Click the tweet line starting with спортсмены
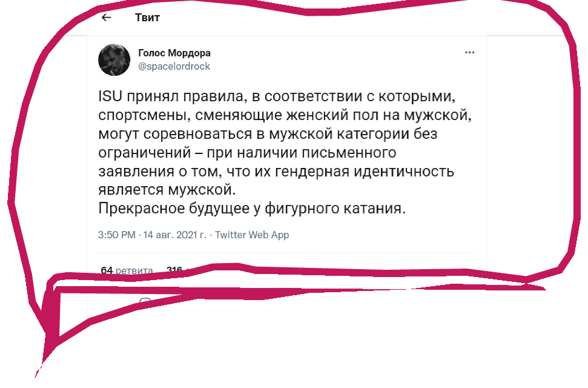Image resolution: width=588 pixels, height=388 pixels. [285, 115]
